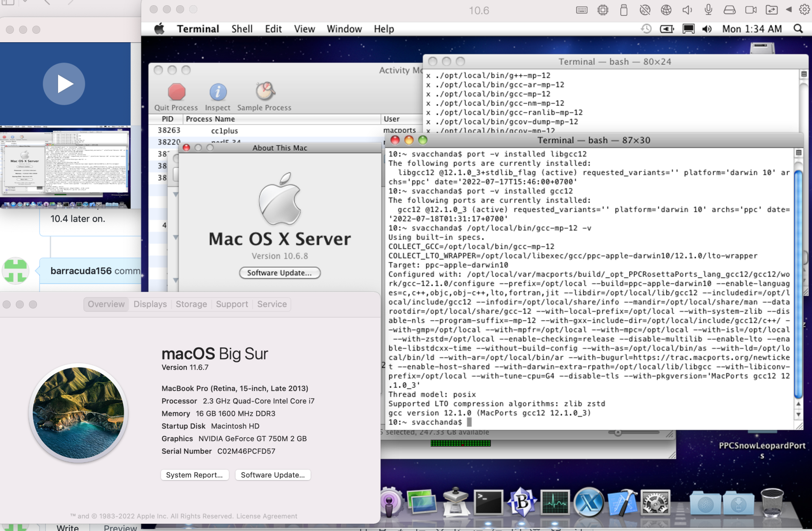Screen dimensions: 812x531
Task: Open the shared folder icon in the UTM toolbar
Action: (771, 10)
